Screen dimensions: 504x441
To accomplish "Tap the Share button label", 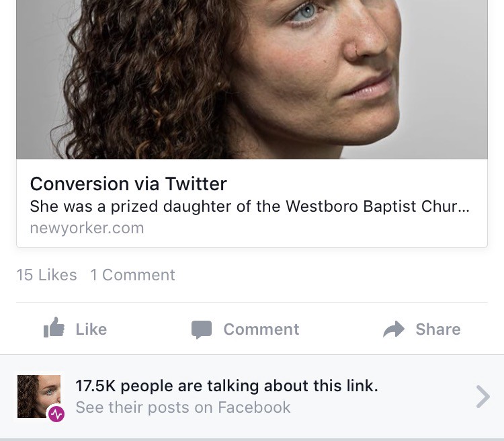I will [x=438, y=329].
